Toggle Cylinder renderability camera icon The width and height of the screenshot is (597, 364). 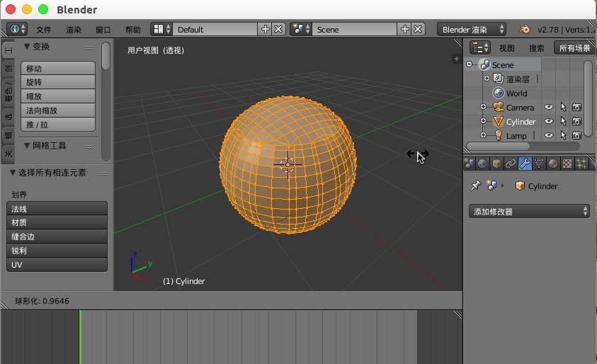tap(577, 122)
